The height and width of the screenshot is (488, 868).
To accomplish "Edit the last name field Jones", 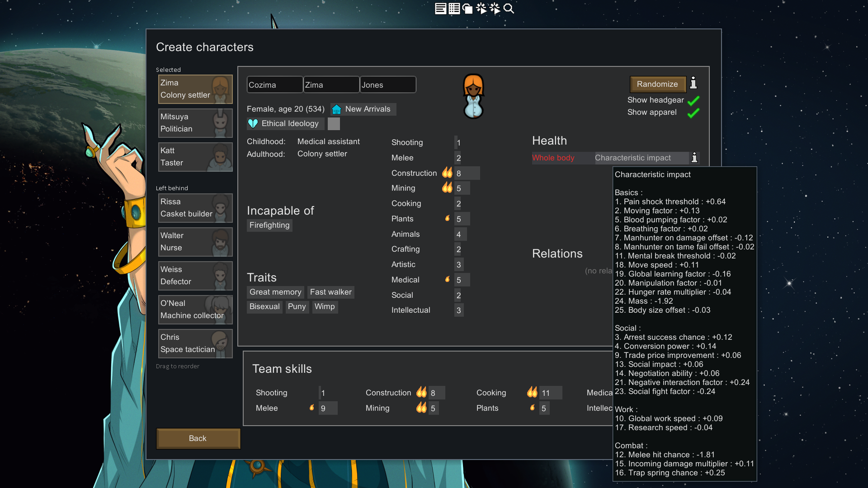I will click(388, 84).
